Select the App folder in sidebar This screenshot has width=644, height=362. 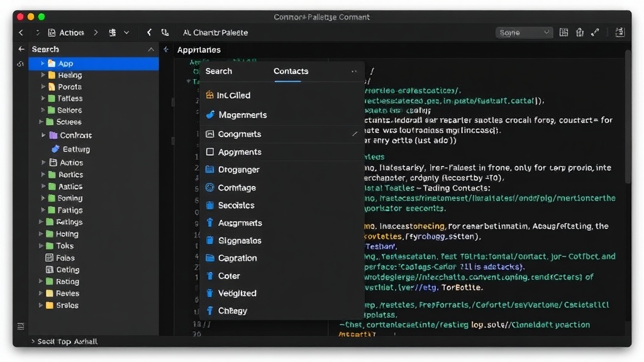(x=94, y=63)
